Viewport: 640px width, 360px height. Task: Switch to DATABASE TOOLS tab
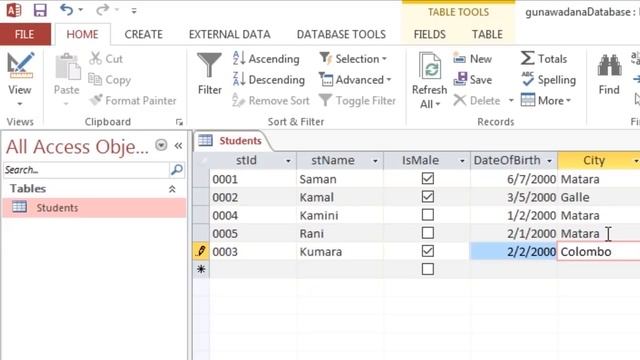point(341,34)
